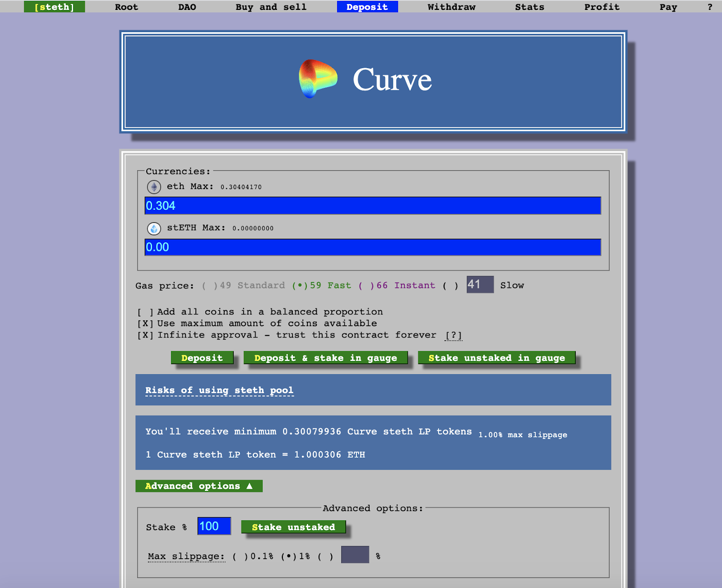
Task: Switch to Buy and sell
Action: (x=271, y=7)
